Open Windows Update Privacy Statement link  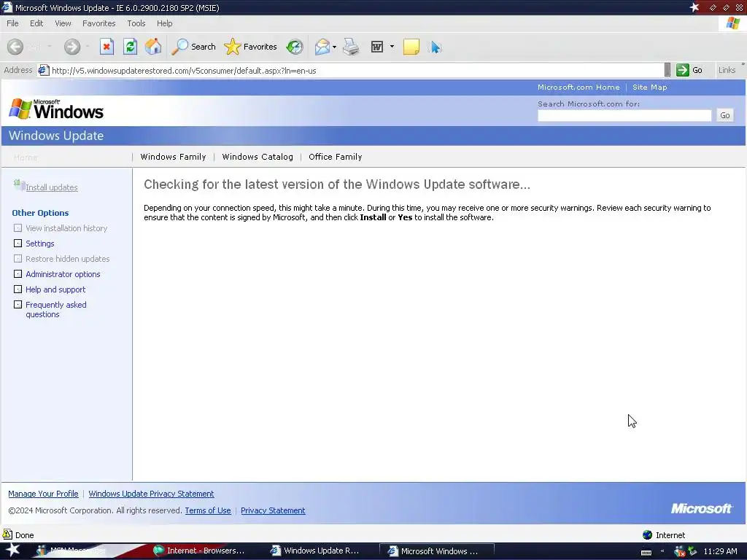(x=151, y=494)
